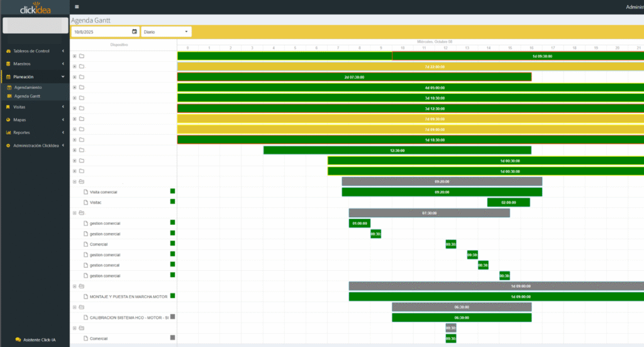Collapse the Planeación menu chevron
The width and height of the screenshot is (644, 347).
(x=63, y=77)
